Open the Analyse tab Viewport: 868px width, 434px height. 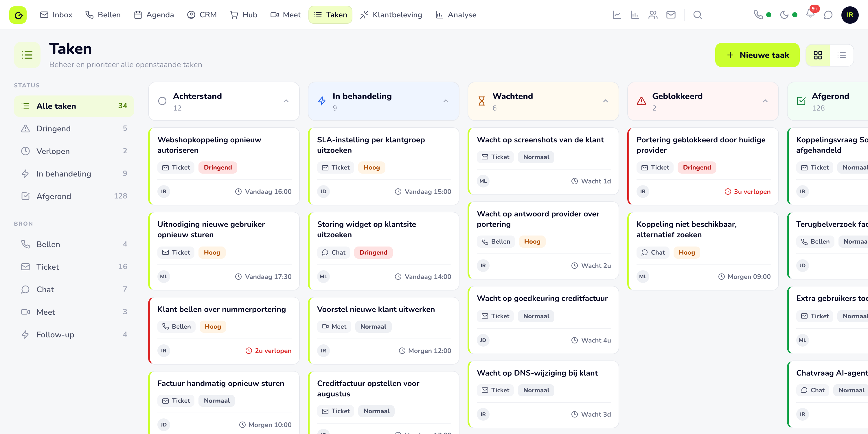pos(456,15)
